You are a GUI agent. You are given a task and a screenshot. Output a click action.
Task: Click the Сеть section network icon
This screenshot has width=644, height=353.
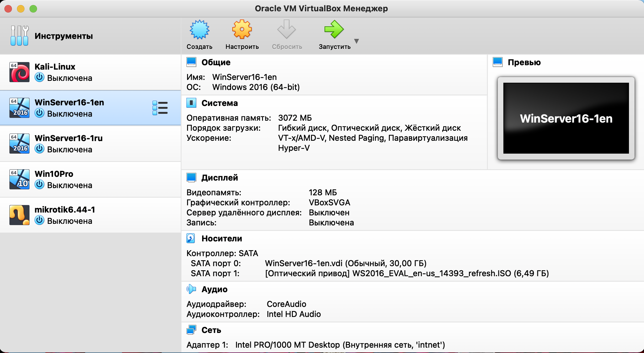pos(191,330)
